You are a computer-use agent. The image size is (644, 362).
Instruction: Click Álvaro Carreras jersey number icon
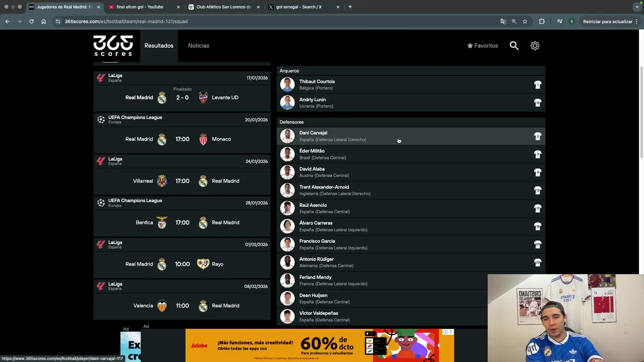click(x=537, y=226)
